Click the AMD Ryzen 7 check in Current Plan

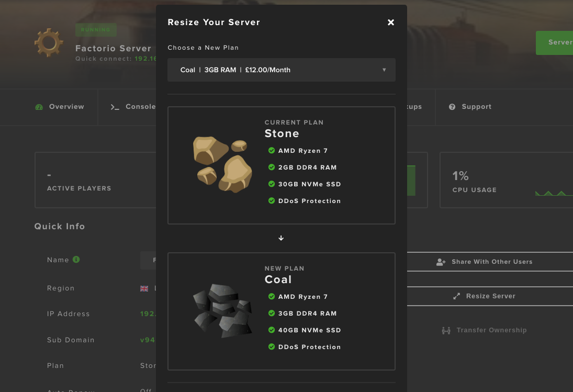click(x=272, y=151)
